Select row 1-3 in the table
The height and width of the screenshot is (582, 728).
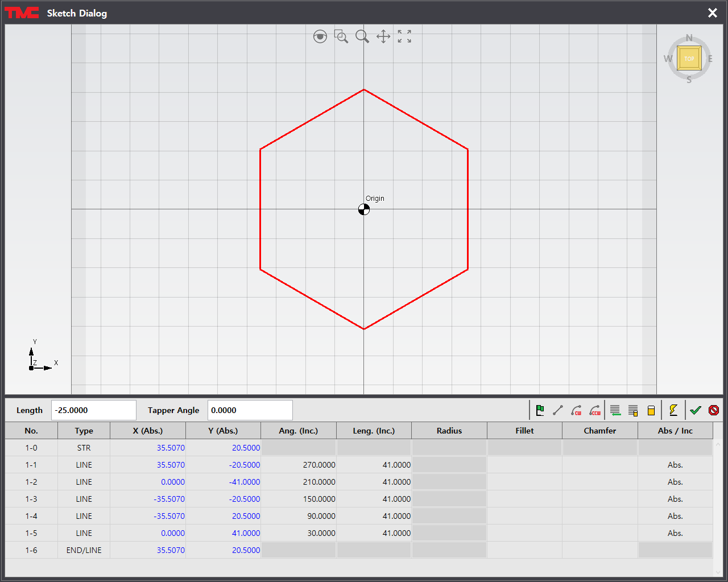(x=31, y=499)
